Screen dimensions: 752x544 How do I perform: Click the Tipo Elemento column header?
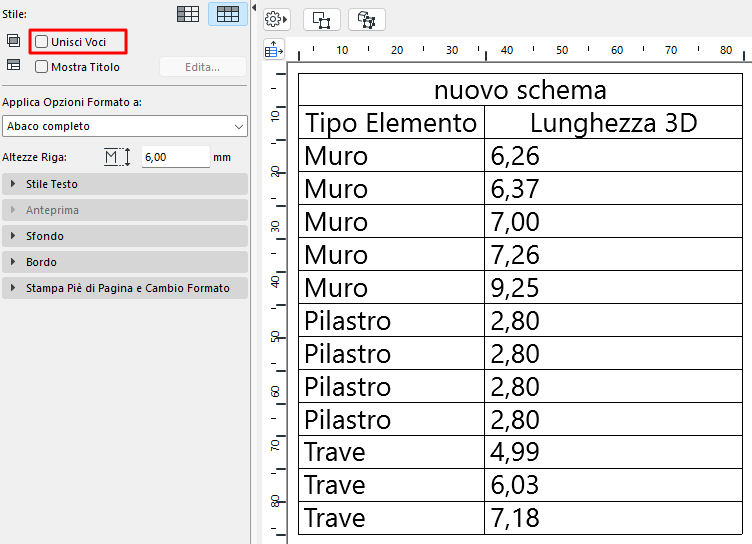[x=391, y=122]
